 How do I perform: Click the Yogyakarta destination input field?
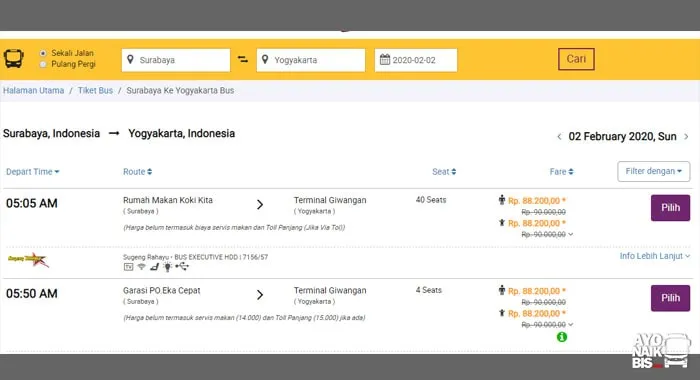pyautogui.click(x=311, y=60)
